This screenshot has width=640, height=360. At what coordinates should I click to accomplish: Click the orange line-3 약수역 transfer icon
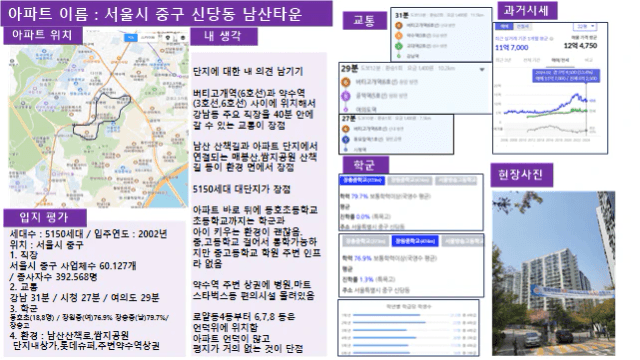(x=398, y=36)
